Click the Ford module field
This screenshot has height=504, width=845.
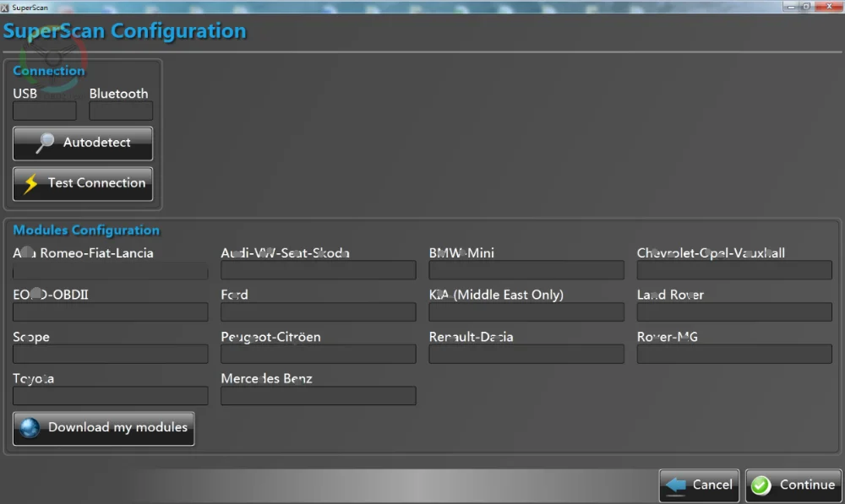(319, 312)
